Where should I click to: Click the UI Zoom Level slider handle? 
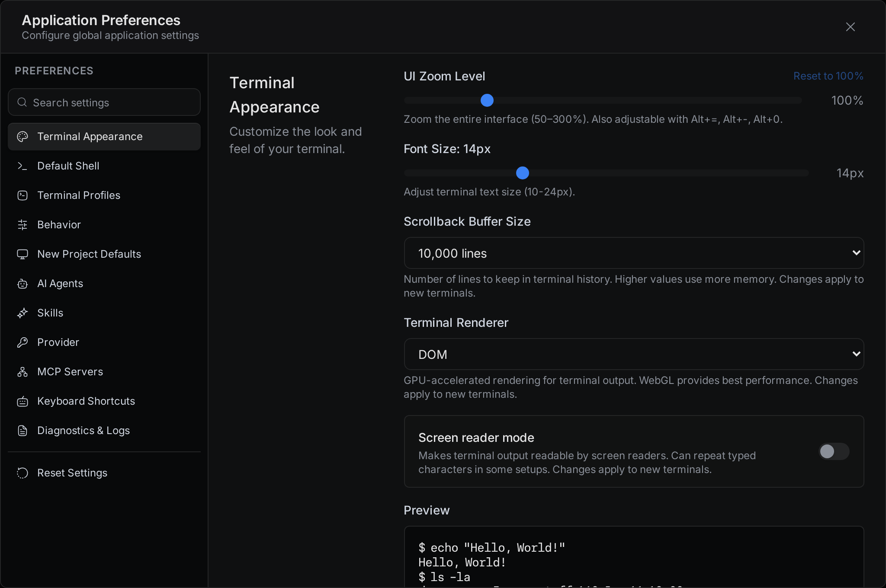click(x=487, y=100)
